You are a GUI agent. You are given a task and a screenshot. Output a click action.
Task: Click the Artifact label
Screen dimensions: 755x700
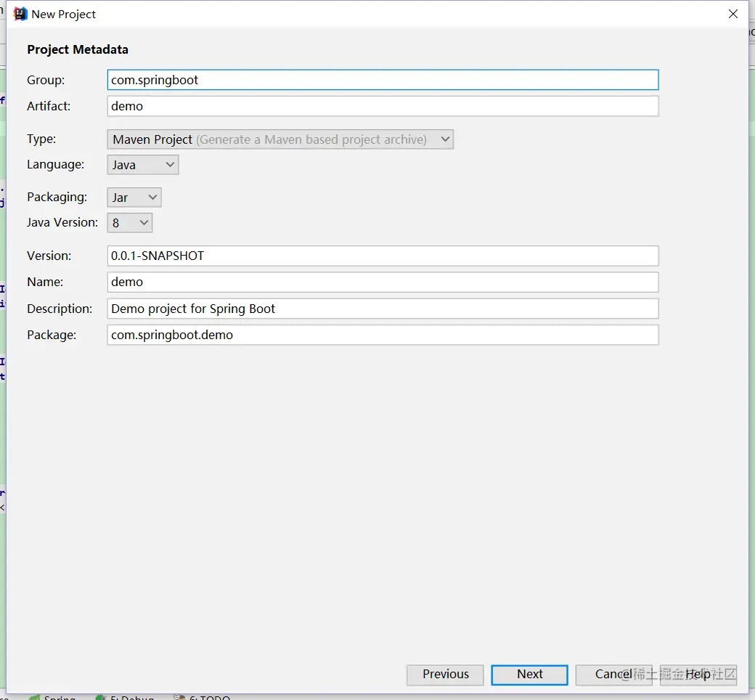coord(49,106)
